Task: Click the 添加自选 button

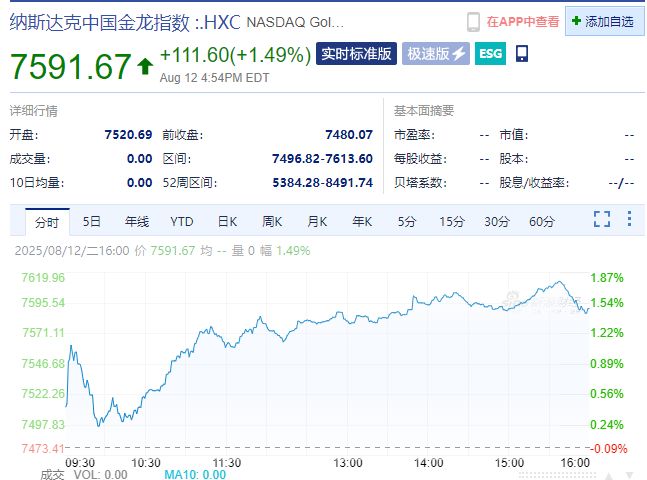Action: (604, 21)
